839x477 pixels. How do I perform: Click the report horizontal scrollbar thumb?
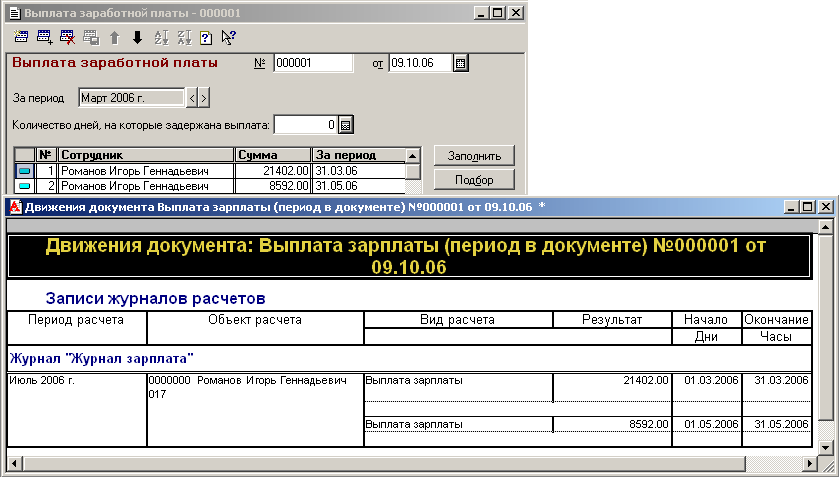pyautogui.click(x=384, y=464)
